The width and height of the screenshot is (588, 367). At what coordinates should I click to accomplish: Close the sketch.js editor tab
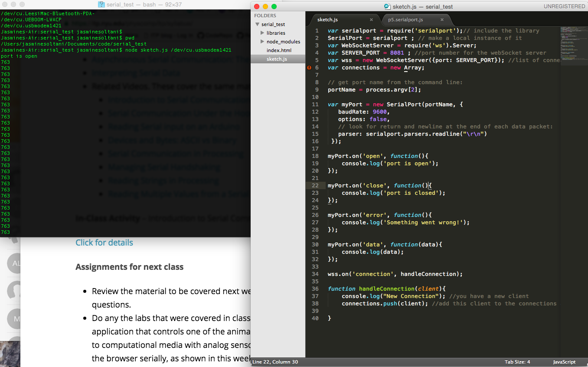[371, 20]
